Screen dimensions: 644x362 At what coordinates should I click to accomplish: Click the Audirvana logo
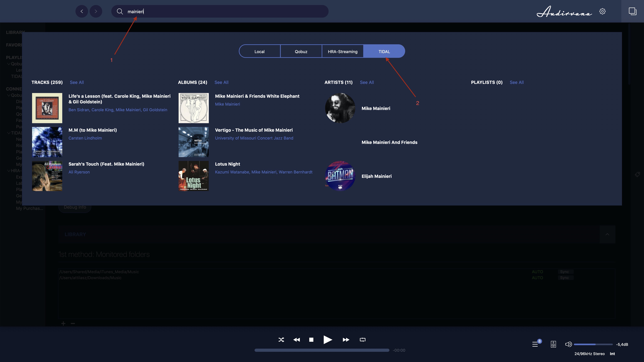tap(564, 11)
